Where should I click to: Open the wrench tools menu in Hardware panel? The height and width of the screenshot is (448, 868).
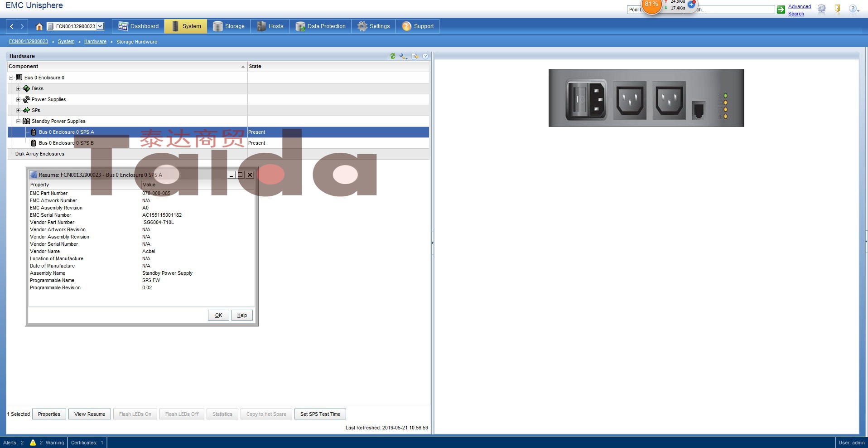point(403,56)
